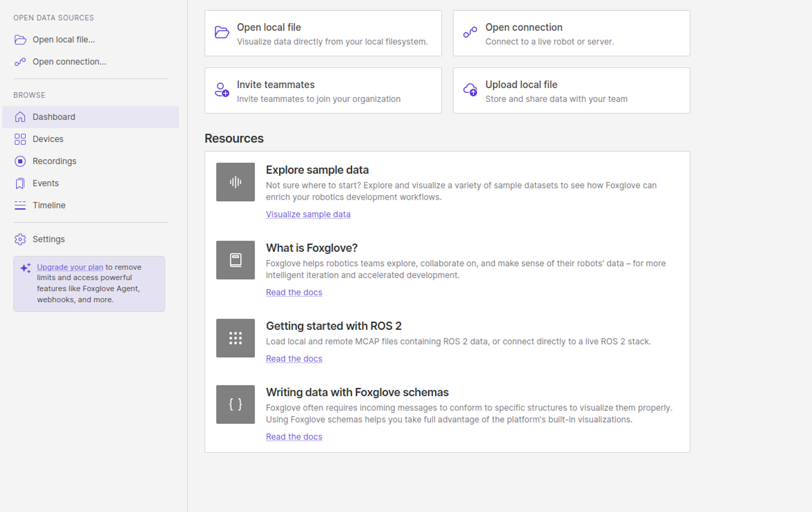The height and width of the screenshot is (512, 812).
Task: Click the Open connection card
Action: coord(571,33)
